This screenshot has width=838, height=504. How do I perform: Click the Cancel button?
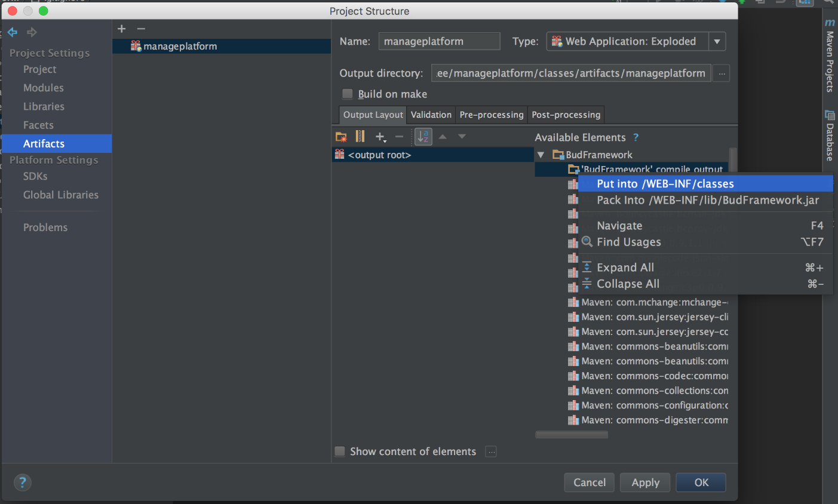click(590, 483)
